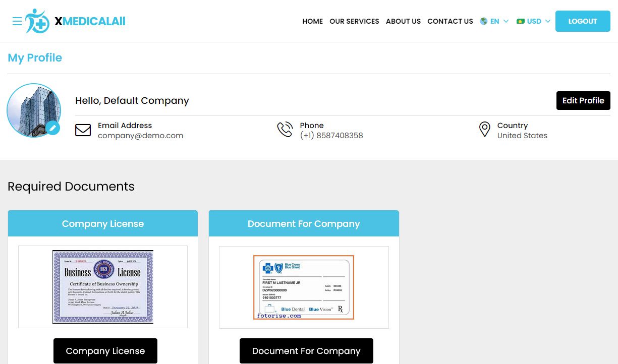
Task: Go to the Home menu item
Action: [312, 21]
